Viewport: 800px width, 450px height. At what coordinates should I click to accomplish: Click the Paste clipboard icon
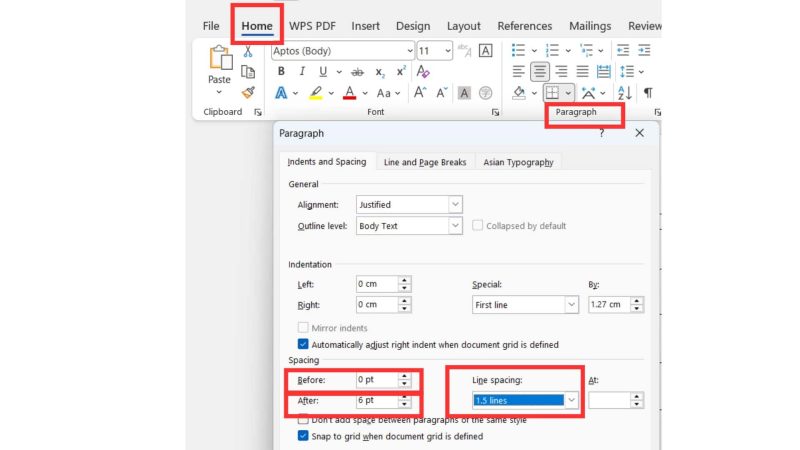220,58
